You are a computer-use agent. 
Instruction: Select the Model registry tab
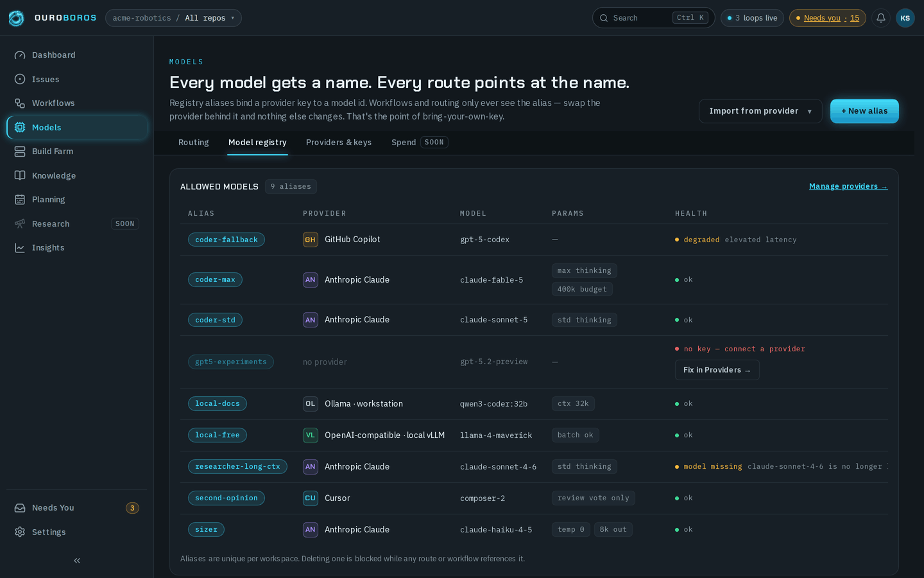point(257,143)
